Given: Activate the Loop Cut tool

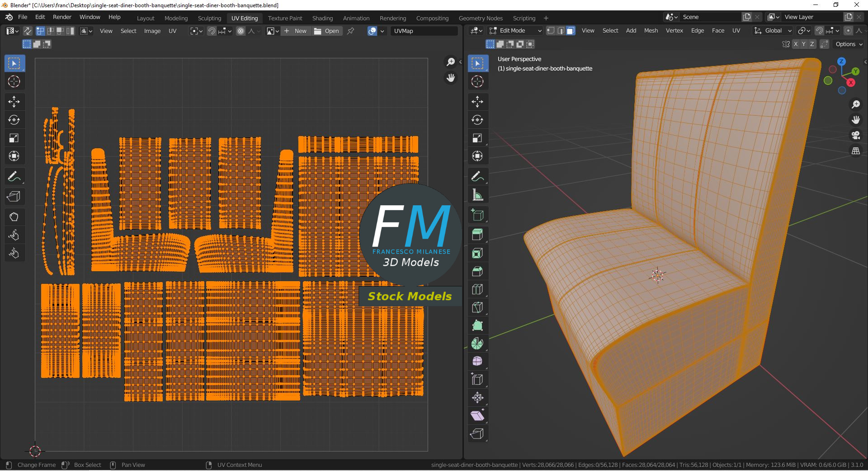Looking at the screenshot, I should 477,289.
